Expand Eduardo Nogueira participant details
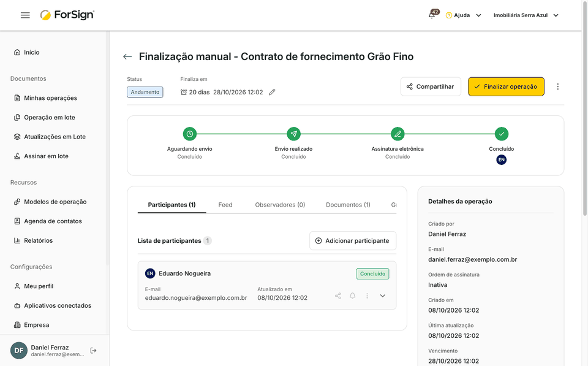588x366 pixels. [382, 295]
